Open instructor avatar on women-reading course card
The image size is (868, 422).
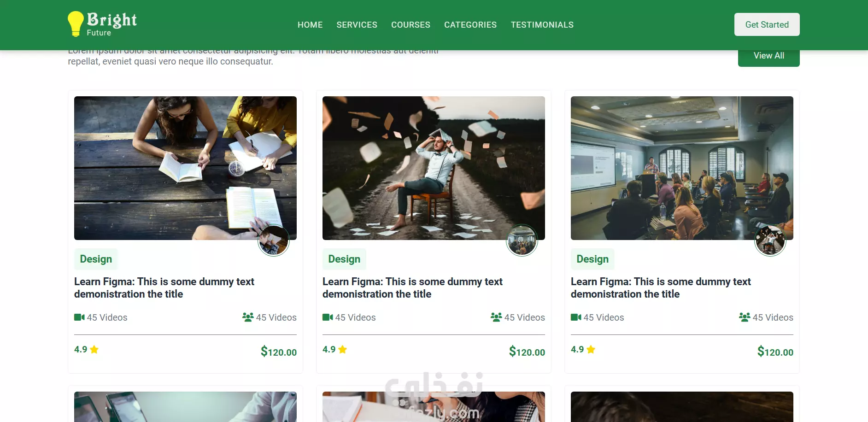click(274, 240)
